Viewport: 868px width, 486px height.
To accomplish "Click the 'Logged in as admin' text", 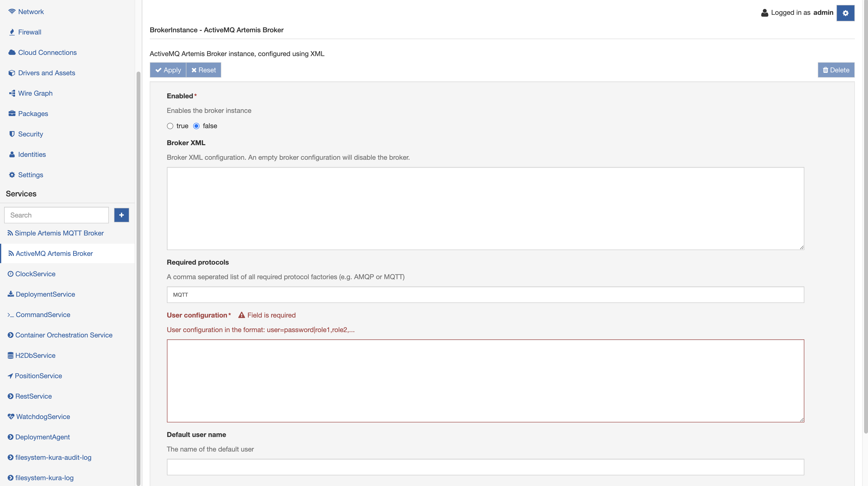I will pyautogui.click(x=802, y=12).
